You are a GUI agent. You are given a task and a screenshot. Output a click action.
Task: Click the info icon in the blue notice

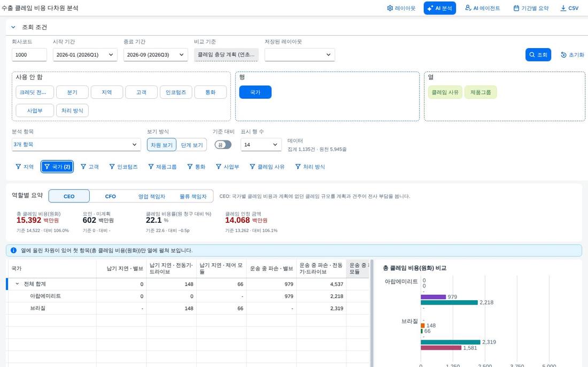click(13, 250)
